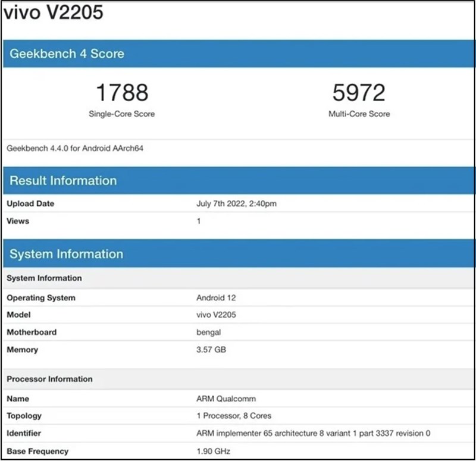
Task: Click the Processor Information subheading
Action: (49, 379)
